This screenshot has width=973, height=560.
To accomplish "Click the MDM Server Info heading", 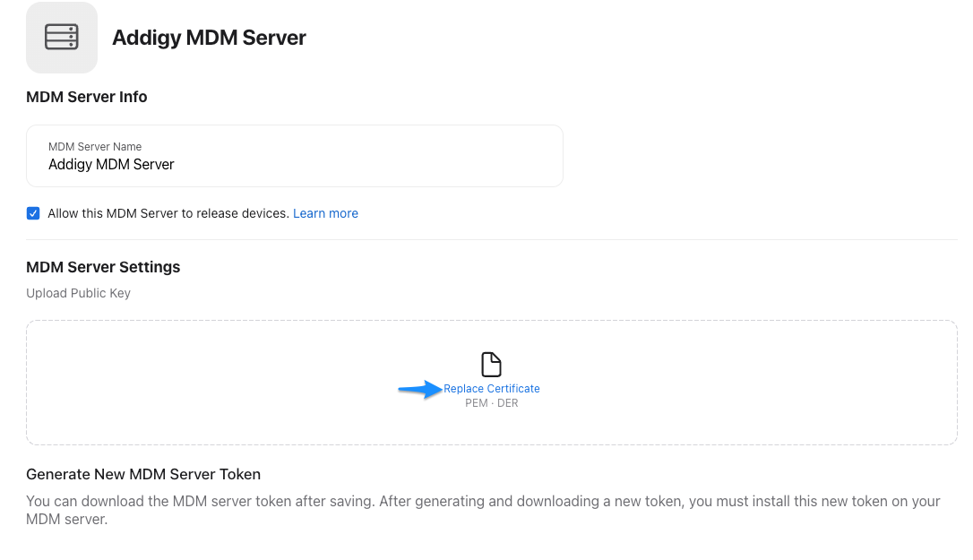I will [x=86, y=97].
